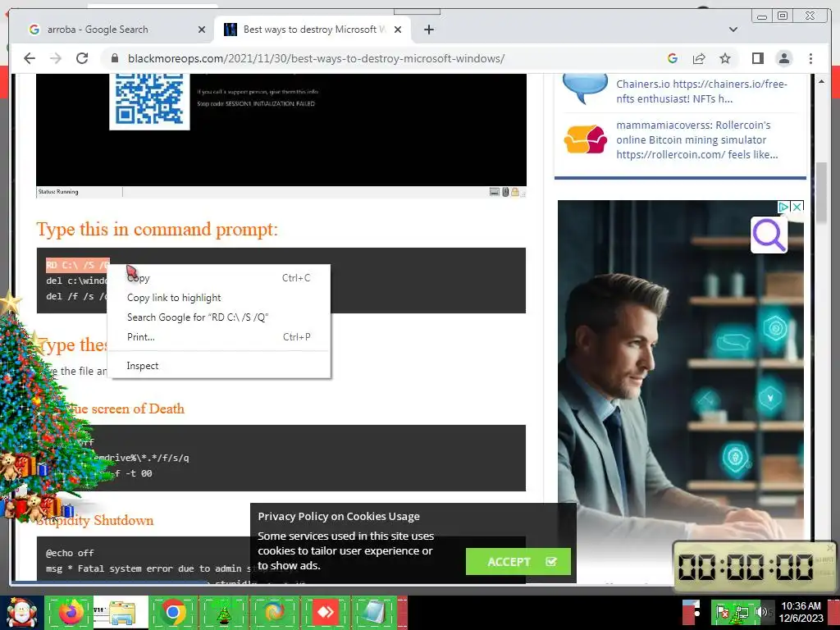The image size is (840, 630).
Task: Open the blue-orange swirl browser taskbar icon
Action: [x=274, y=612]
